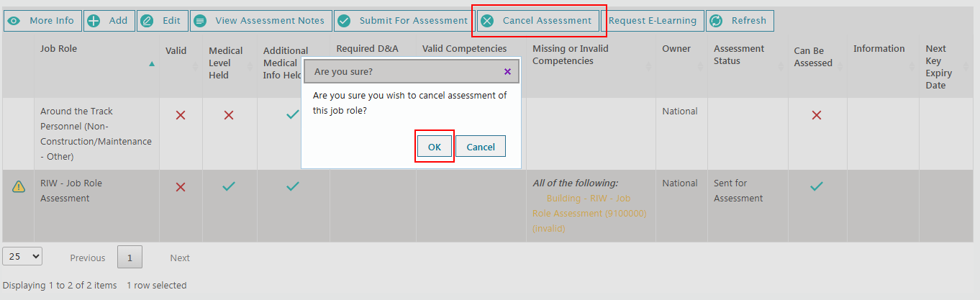Image resolution: width=980 pixels, height=300 pixels.
Task: Open View Assessment Notes
Action: (x=261, y=21)
